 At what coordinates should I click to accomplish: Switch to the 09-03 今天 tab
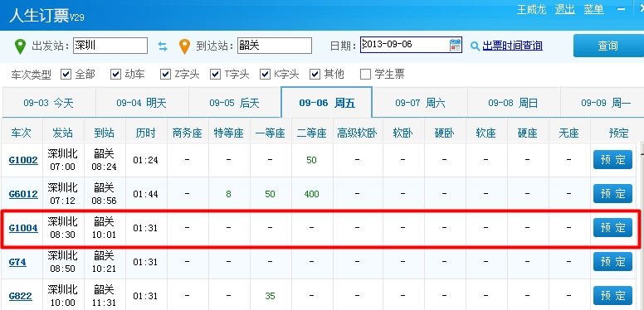[49, 103]
